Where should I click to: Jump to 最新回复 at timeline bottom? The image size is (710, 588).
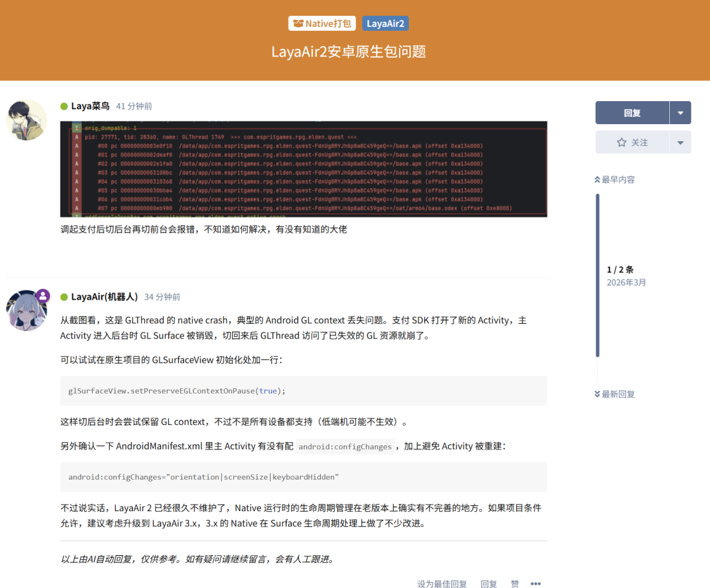pyautogui.click(x=615, y=394)
